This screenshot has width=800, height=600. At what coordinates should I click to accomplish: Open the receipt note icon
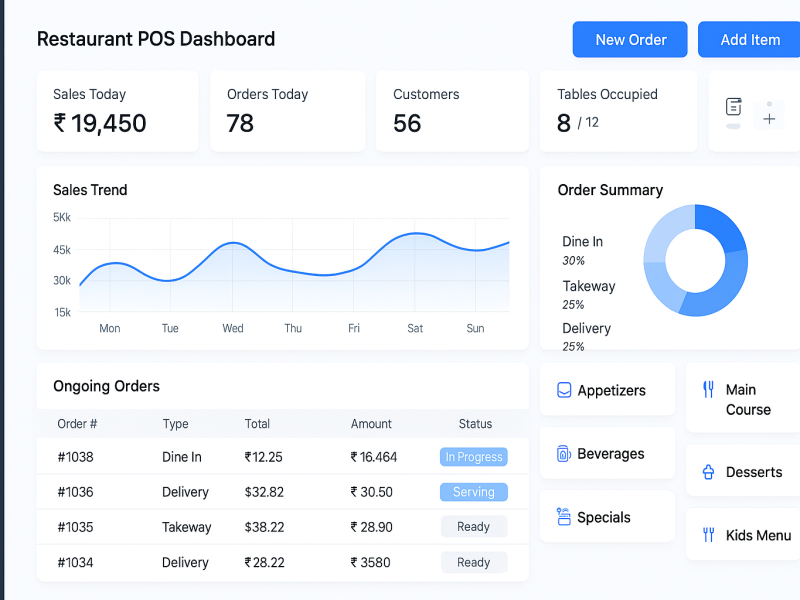pos(734,107)
